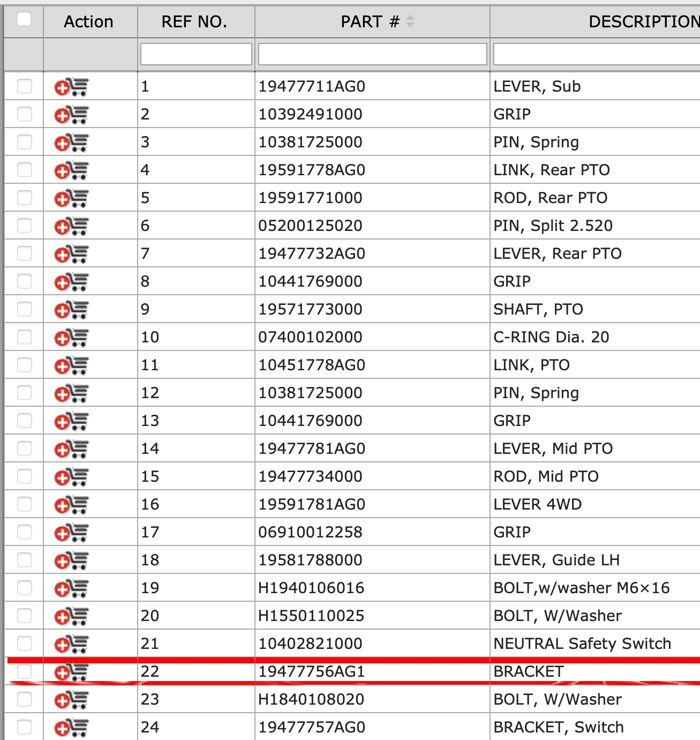Click the DESCRIPTION column header
The width and height of the screenshot is (700, 740).
(643, 21)
